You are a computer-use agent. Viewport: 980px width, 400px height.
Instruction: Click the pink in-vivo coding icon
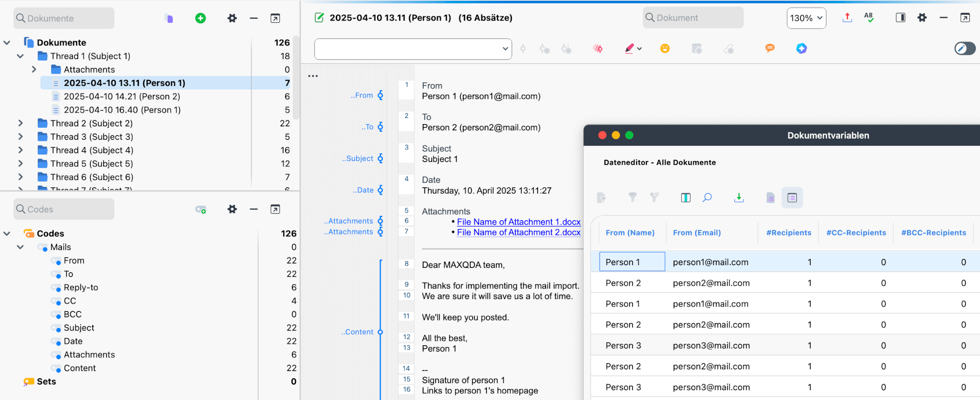tap(598, 48)
